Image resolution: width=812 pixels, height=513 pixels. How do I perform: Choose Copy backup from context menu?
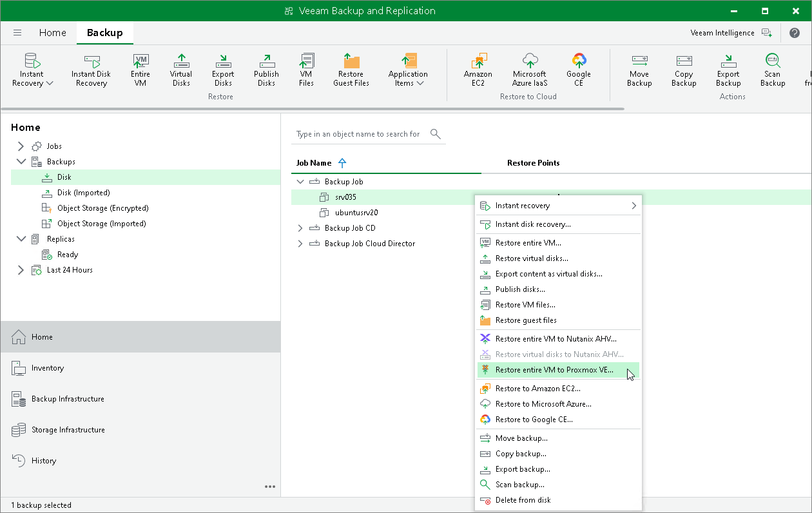click(x=559, y=454)
